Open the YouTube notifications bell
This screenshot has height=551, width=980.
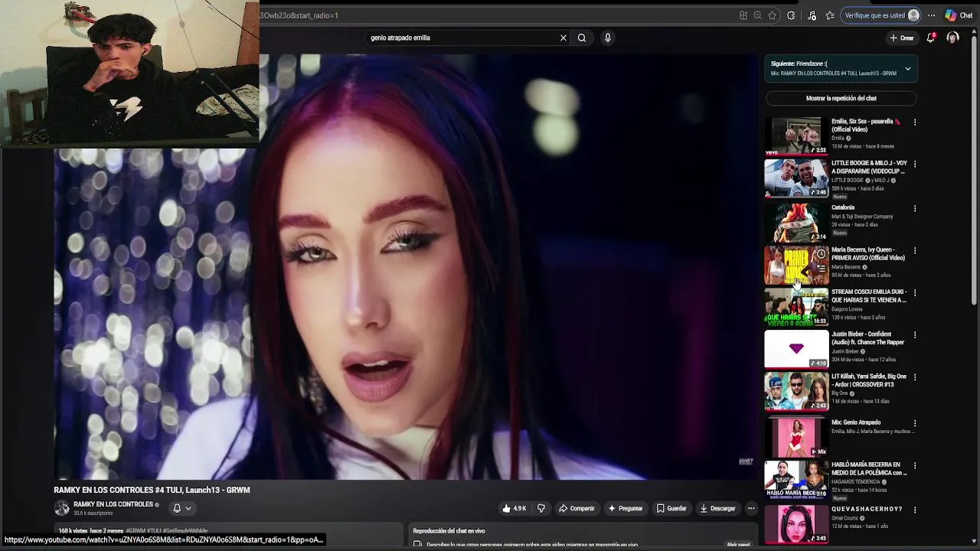[931, 37]
